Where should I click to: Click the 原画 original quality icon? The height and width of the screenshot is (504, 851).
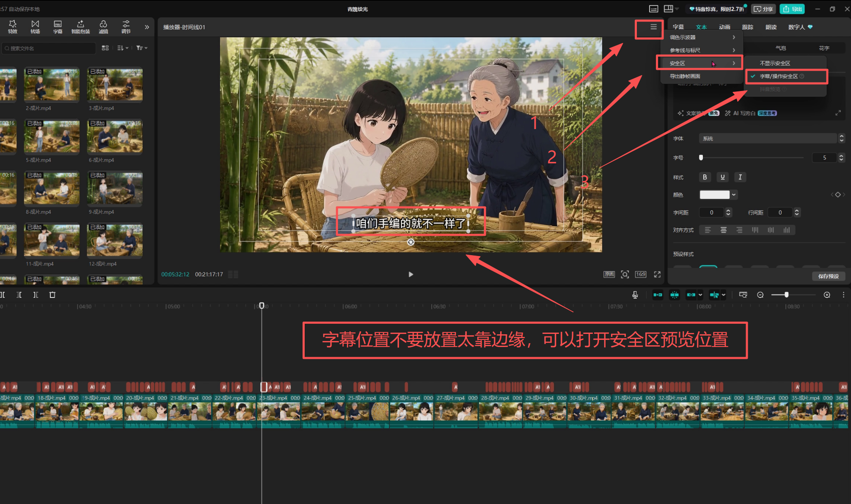click(x=609, y=274)
